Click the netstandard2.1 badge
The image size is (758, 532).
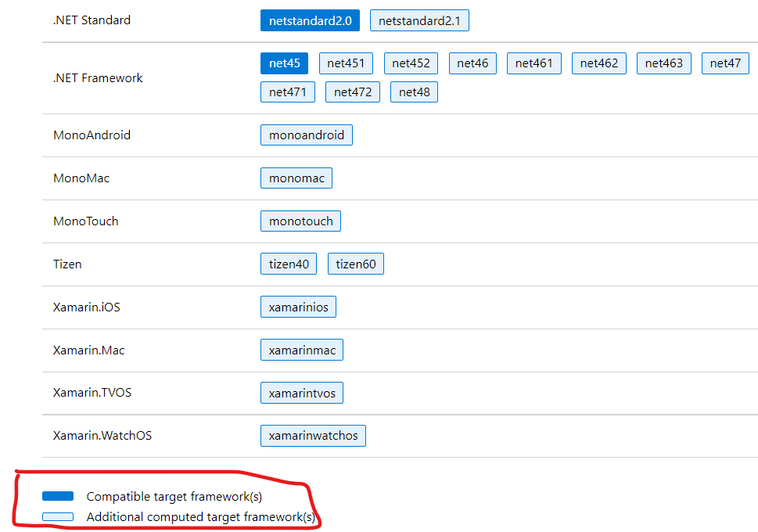tap(419, 20)
